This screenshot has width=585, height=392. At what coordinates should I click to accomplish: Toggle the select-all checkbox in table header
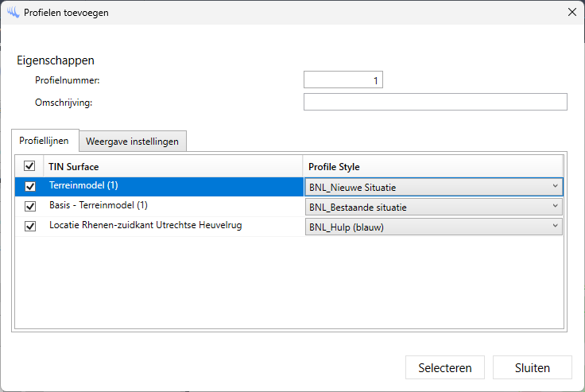(30, 166)
